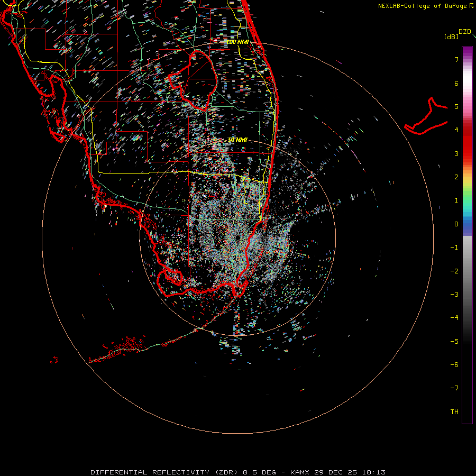The width and height of the screenshot is (476, 476).
Task: Select the 100 NMI range ring label
Action: pos(238,42)
